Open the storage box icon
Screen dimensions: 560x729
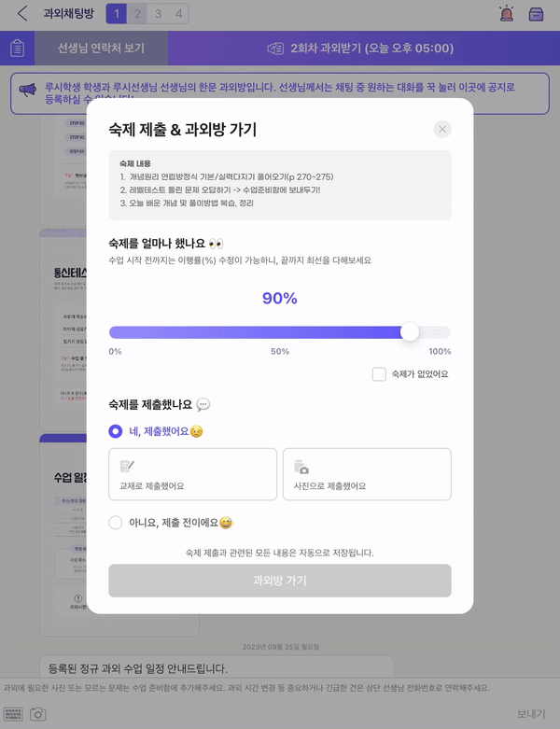point(536,14)
